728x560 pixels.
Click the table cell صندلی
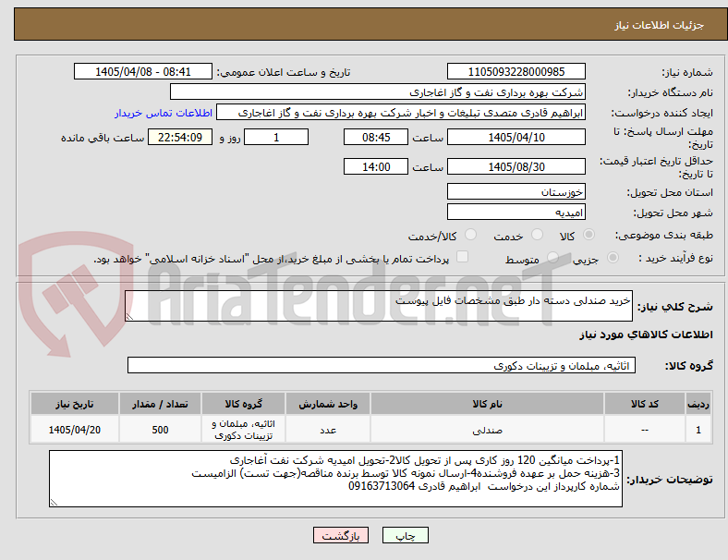pos(487,430)
